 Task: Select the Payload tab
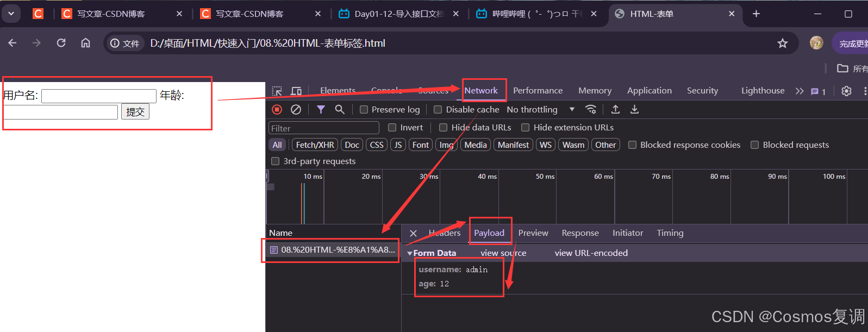point(489,233)
